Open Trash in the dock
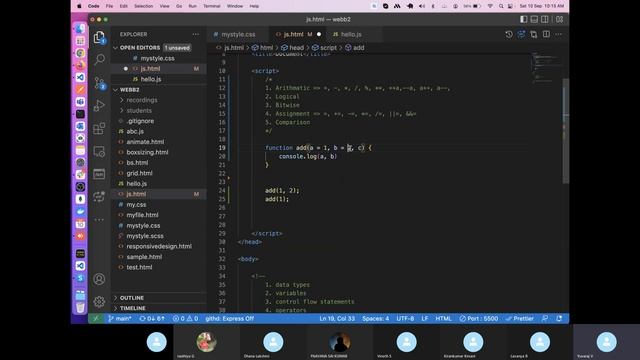Viewport: 640px width, 360px height. [x=80, y=307]
